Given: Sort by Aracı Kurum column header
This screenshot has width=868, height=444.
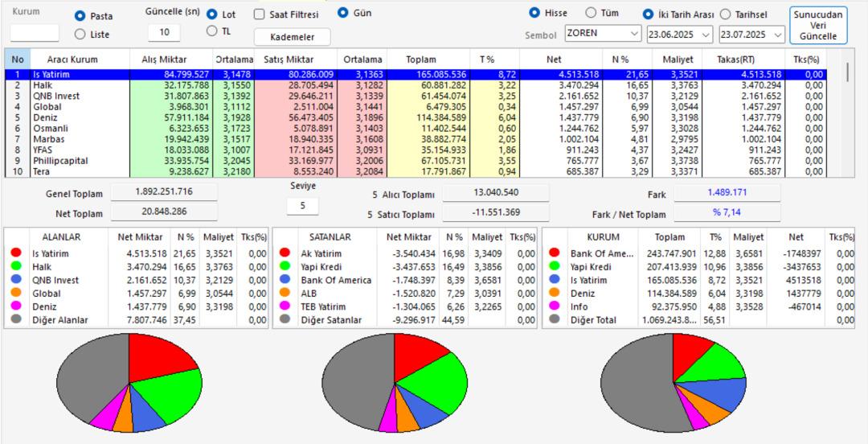Looking at the screenshot, I should point(80,59).
